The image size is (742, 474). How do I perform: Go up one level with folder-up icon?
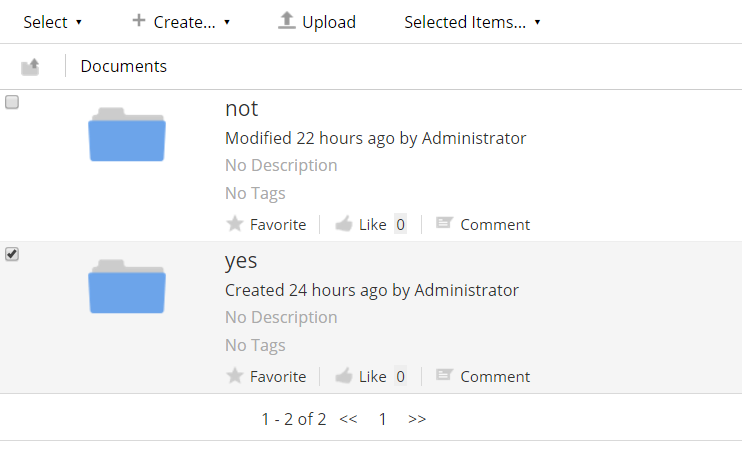pos(31,67)
